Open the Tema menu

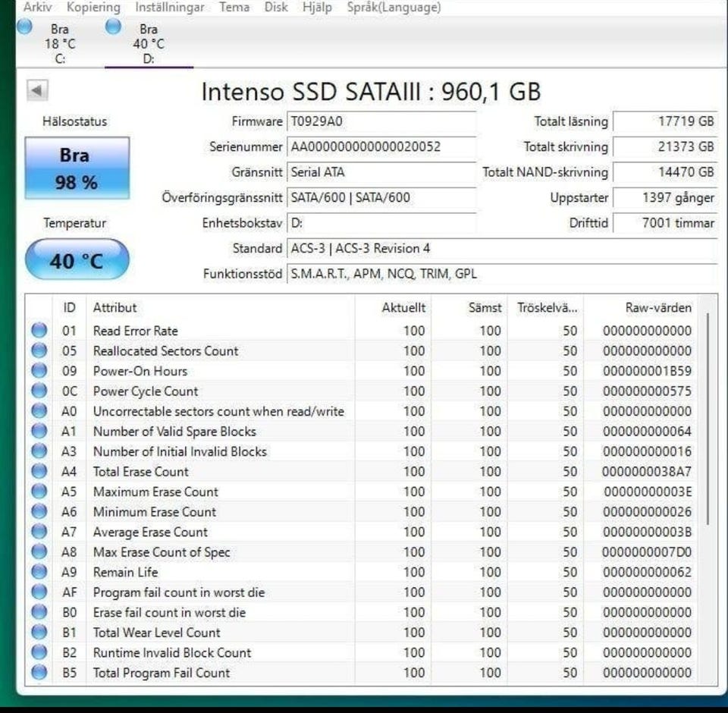[234, 7]
